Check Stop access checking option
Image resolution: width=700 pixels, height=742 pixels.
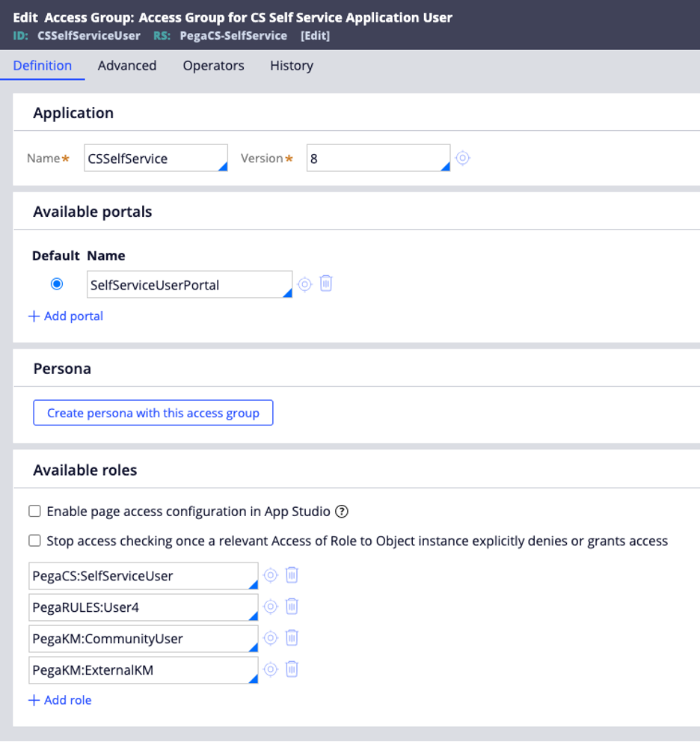coord(34,540)
